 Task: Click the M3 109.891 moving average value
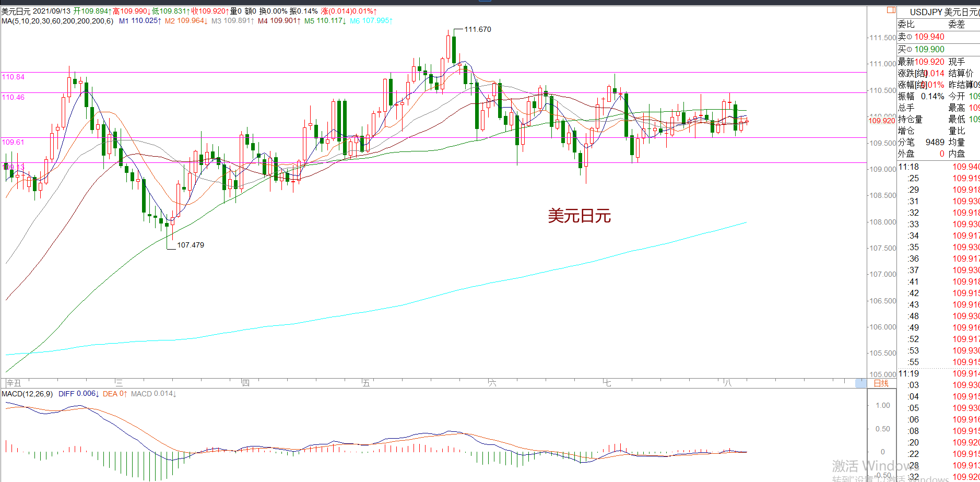click(233, 21)
